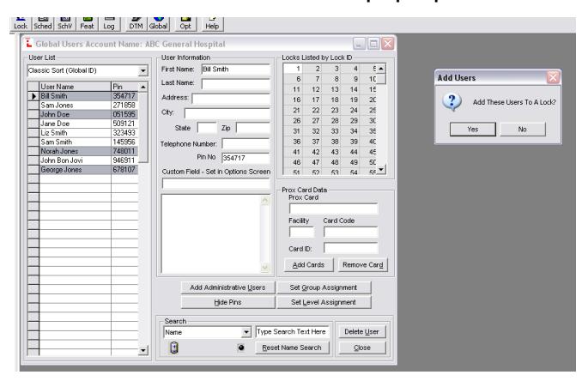Click the Delete User button
588x387 pixels.
pos(362,331)
